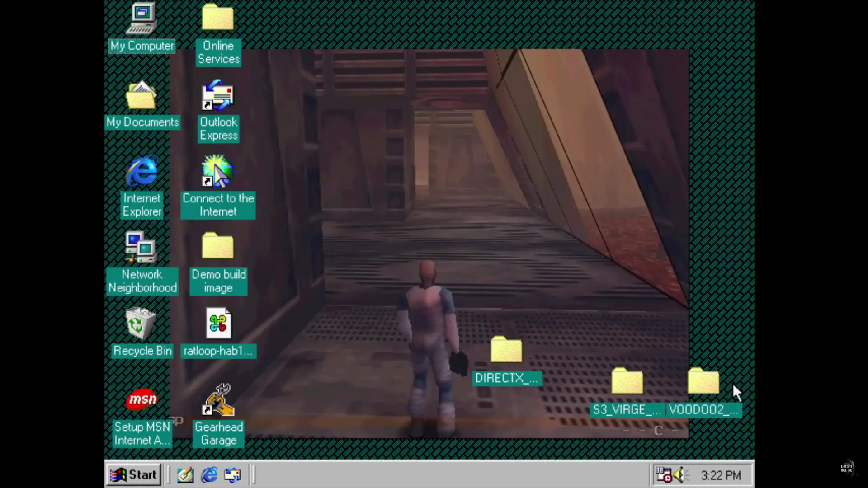Open Network Neighborhood

142,248
